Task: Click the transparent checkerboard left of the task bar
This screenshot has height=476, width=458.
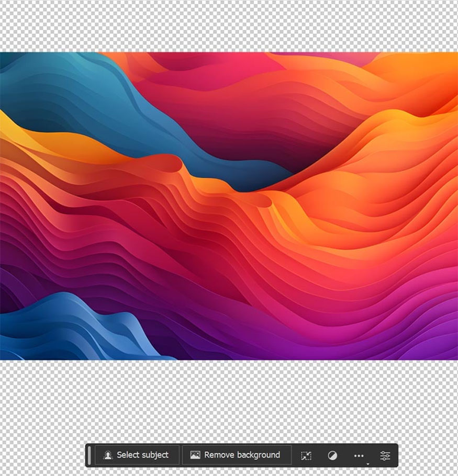Action: (x=42, y=455)
